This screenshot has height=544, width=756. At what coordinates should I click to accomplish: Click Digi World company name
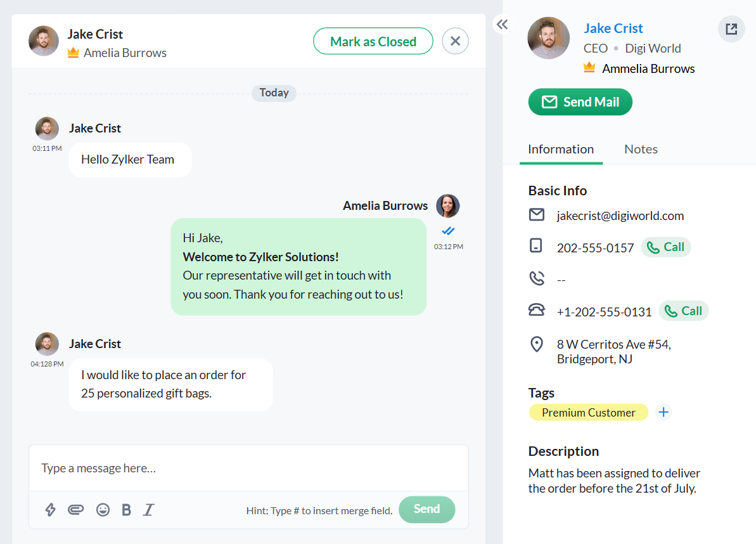coord(653,48)
